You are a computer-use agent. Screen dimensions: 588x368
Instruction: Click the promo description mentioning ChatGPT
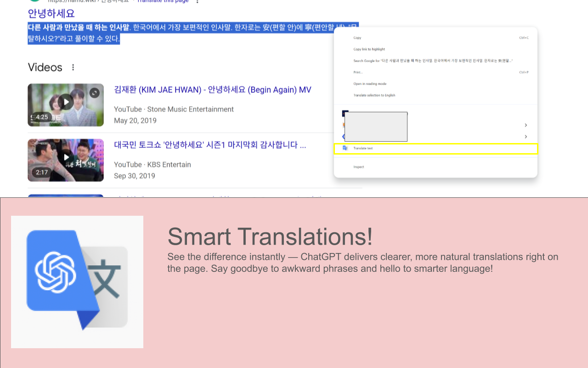tap(363, 263)
